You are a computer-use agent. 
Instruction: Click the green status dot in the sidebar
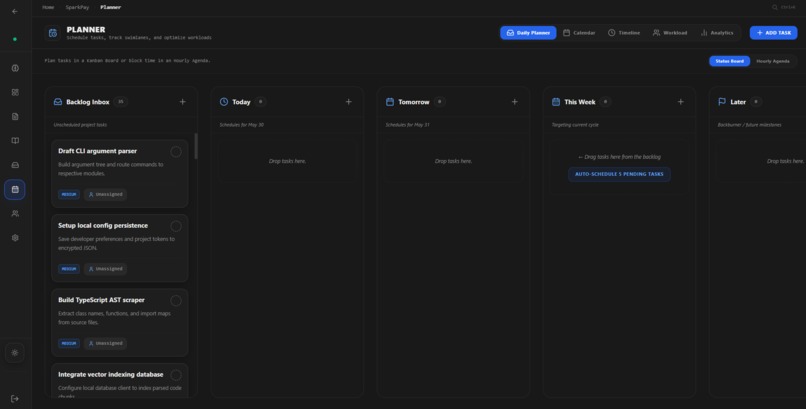14,39
